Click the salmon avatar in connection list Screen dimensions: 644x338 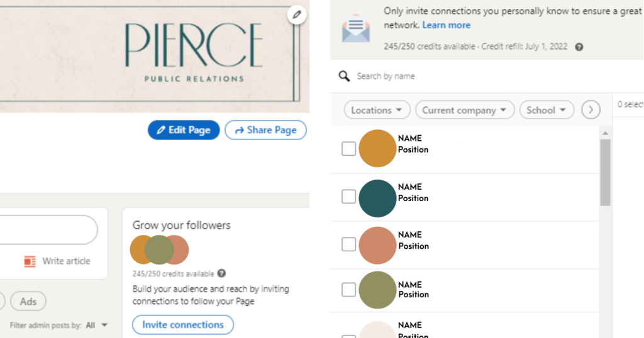point(377,245)
